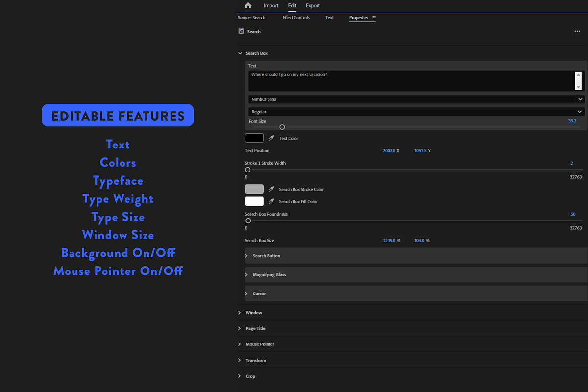
Task: Open the Properties panel menu icon
Action: click(x=374, y=18)
